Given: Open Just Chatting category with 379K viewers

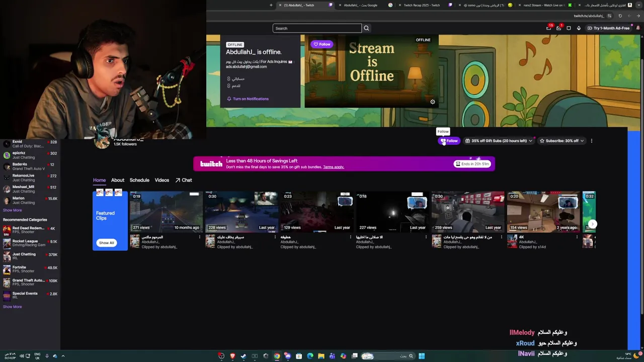Looking at the screenshot, I should pyautogui.click(x=30, y=256).
